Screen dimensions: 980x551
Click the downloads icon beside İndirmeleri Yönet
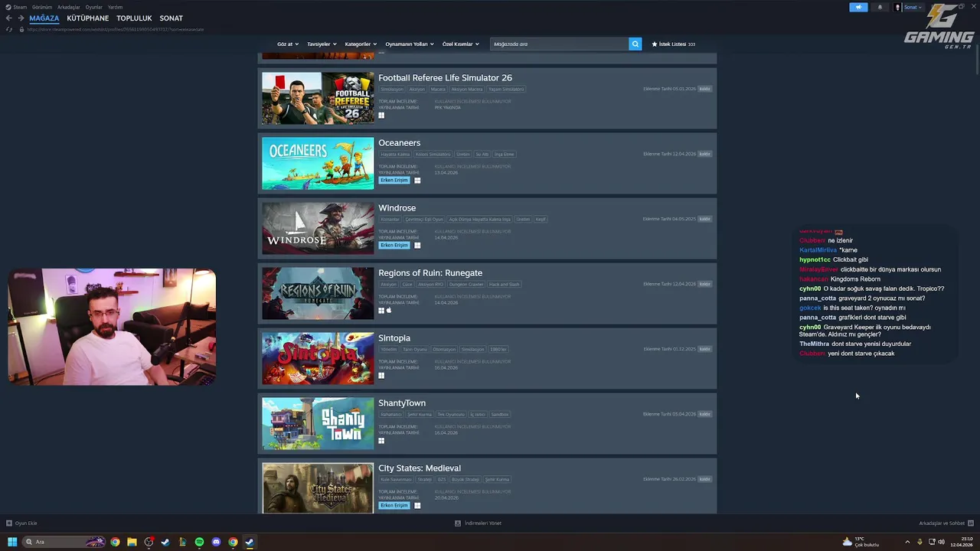(x=458, y=523)
